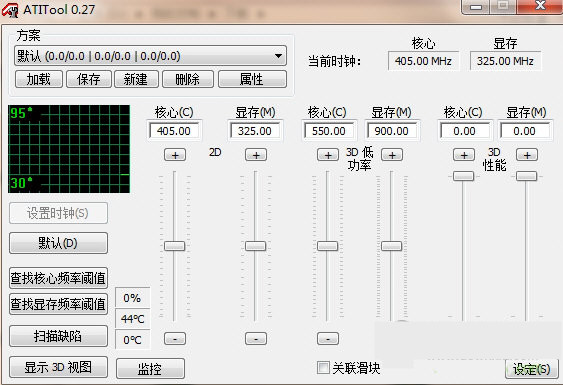Click 3D performance memory field 0.00

point(525,131)
